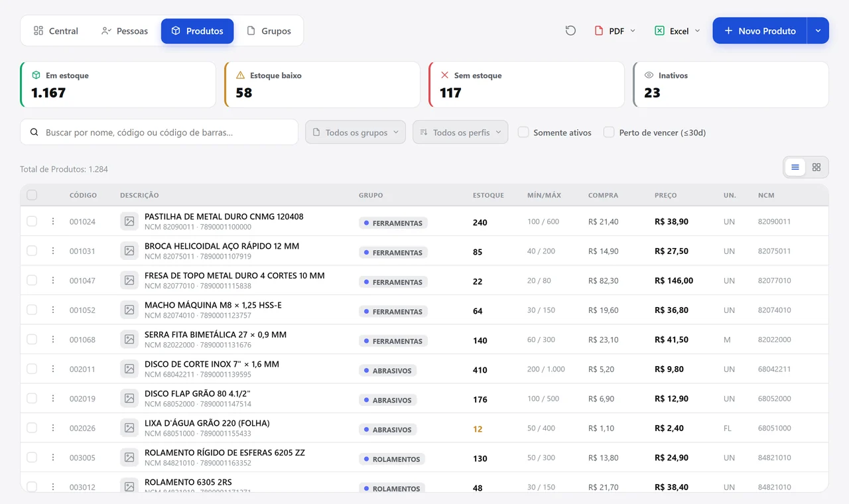Click the Novo Produto button
Viewport: 849px width, 504px height.
click(759, 31)
